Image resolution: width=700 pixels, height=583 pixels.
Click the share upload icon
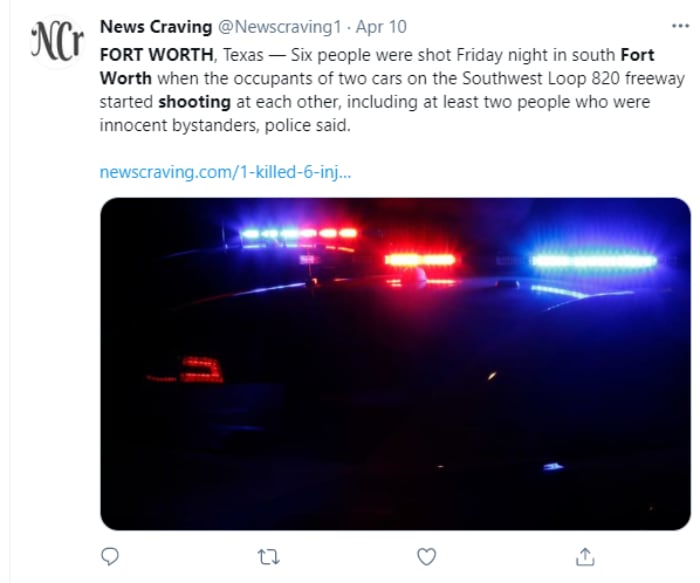(x=586, y=556)
